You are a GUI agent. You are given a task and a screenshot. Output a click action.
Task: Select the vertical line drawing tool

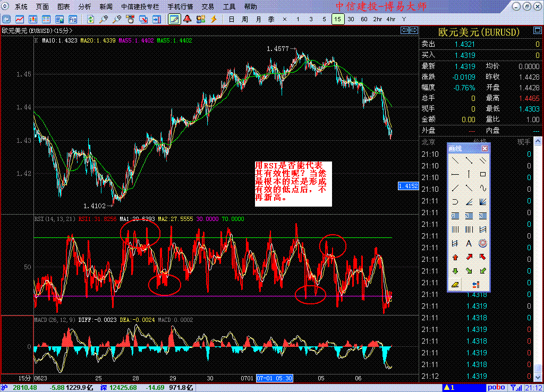click(x=469, y=174)
